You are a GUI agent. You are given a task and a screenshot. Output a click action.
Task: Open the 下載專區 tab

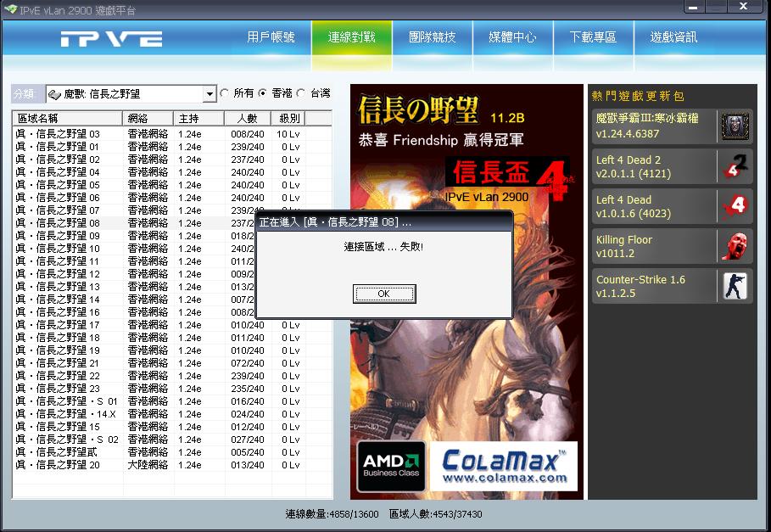click(593, 36)
